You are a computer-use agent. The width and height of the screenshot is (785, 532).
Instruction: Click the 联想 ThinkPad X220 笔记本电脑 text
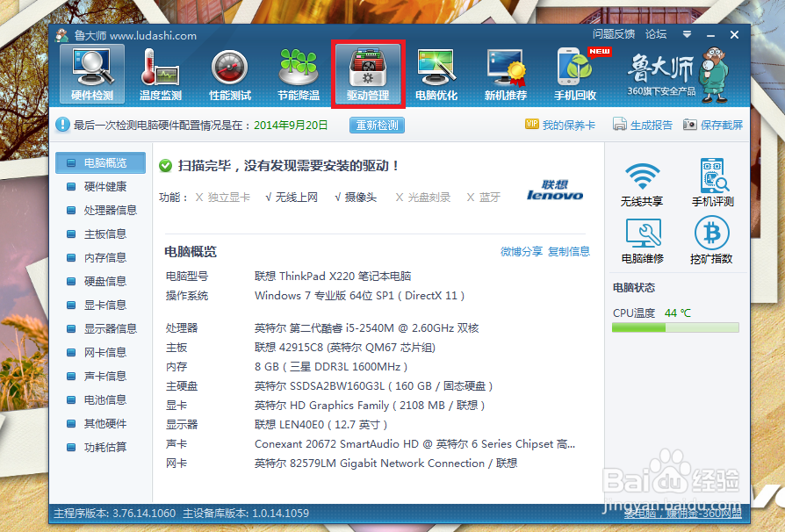(333, 277)
